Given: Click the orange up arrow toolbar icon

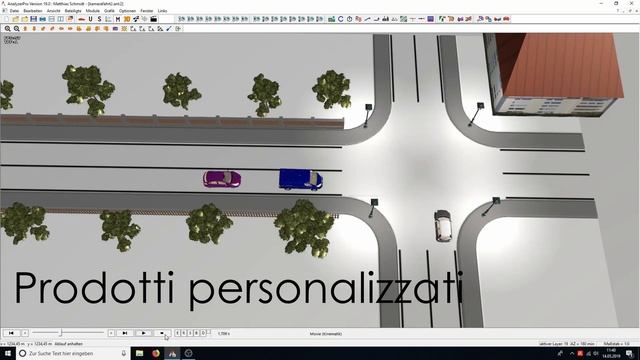Looking at the screenshot, I should pyautogui.click(x=25, y=29).
